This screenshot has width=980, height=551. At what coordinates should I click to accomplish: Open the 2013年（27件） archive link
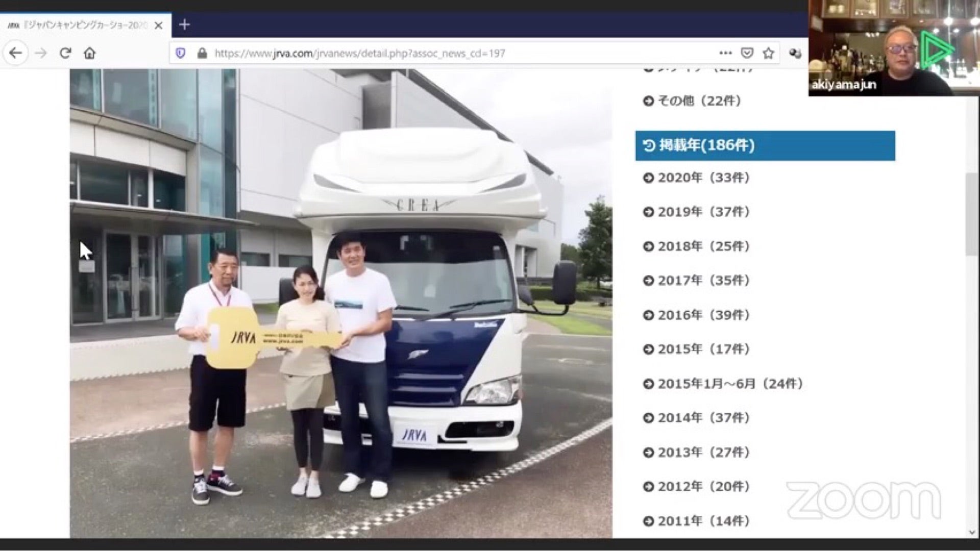pos(697,453)
